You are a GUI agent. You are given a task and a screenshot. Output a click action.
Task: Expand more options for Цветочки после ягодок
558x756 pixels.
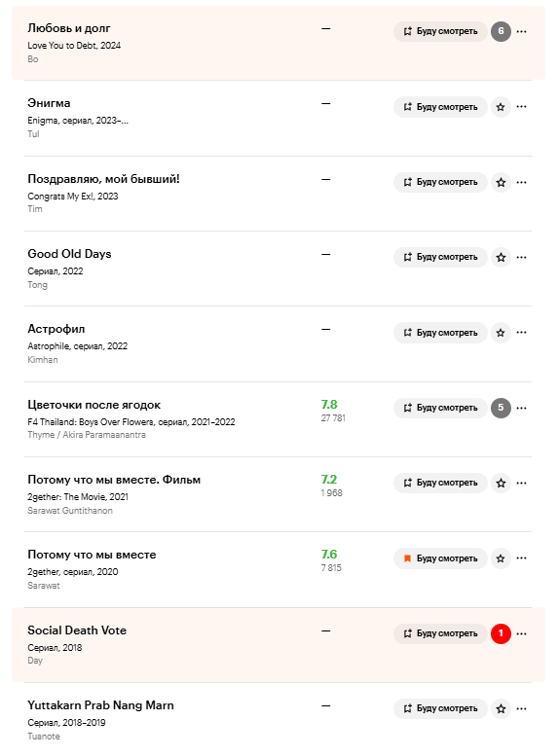click(x=521, y=408)
